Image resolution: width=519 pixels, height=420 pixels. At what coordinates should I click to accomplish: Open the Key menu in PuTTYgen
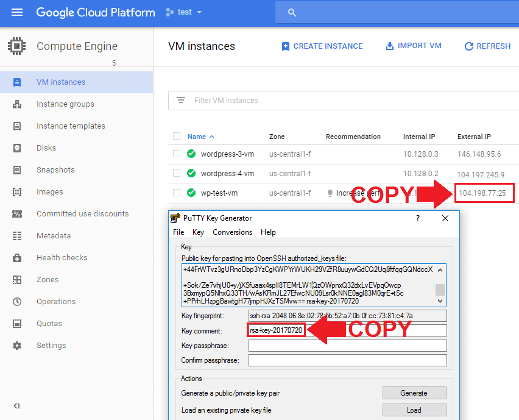(x=198, y=232)
